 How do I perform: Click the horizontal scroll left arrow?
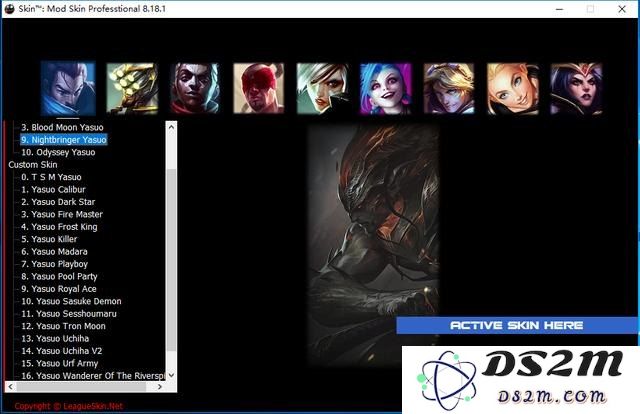11,387
